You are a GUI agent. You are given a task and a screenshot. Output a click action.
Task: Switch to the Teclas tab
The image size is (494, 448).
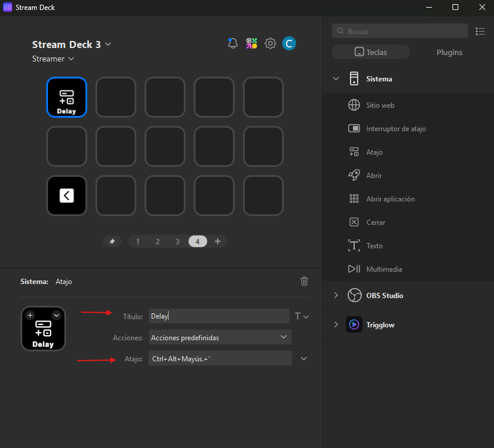click(371, 52)
